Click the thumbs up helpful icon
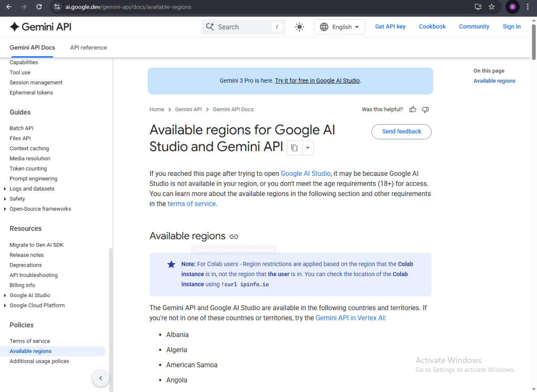This screenshot has height=392, width=537. [413, 109]
